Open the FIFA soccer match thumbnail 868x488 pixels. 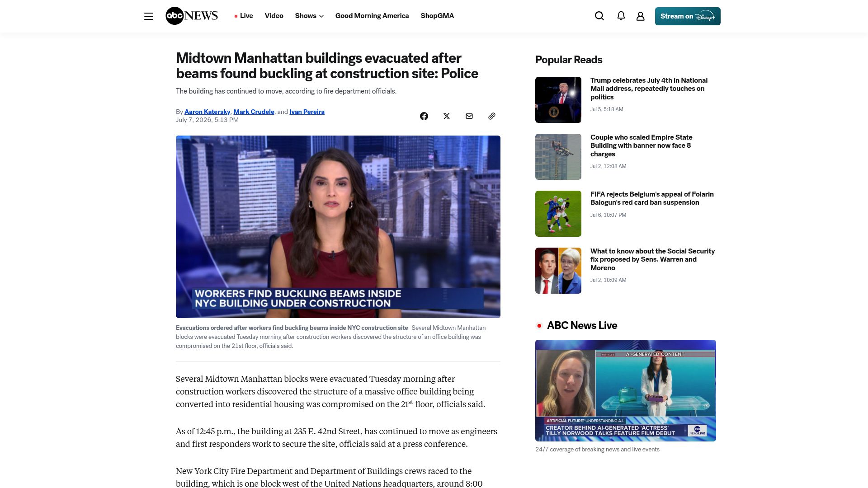tap(558, 214)
